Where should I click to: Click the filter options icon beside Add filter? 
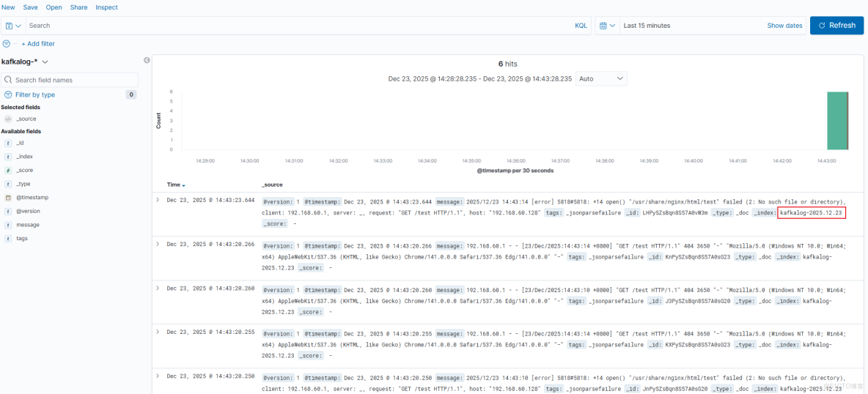click(x=7, y=44)
